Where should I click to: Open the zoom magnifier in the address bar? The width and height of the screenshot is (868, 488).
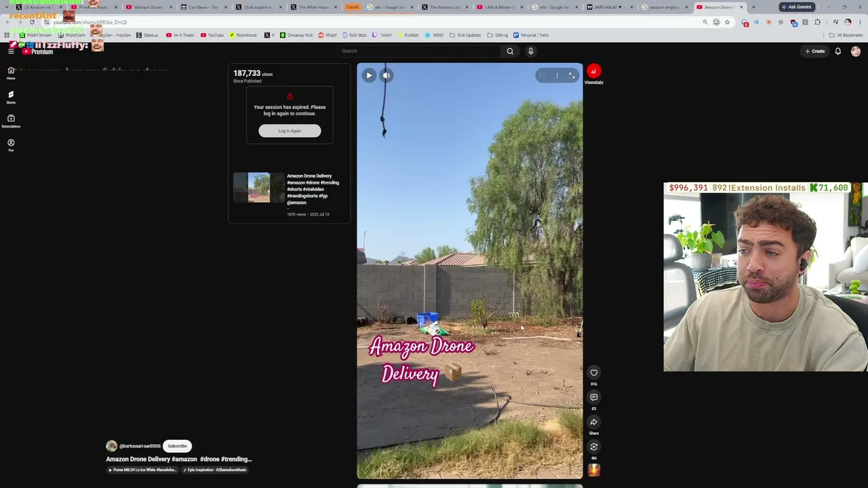pos(705,22)
